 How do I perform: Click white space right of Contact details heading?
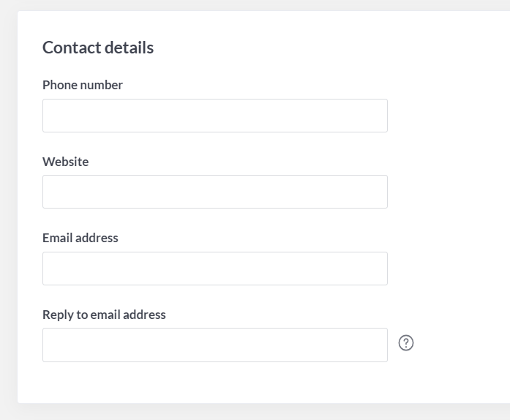point(331,48)
